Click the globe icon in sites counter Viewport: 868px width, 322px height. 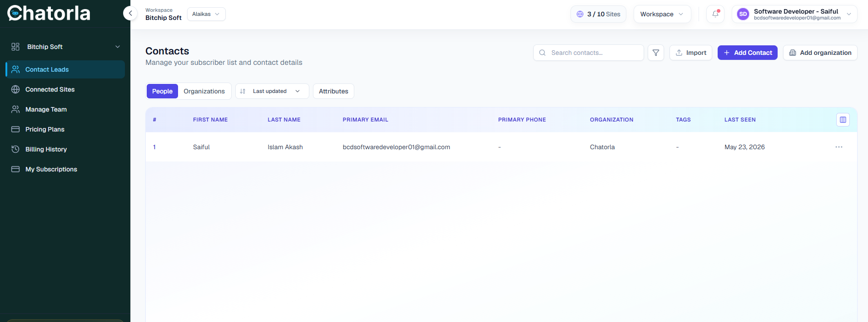[x=580, y=14]
